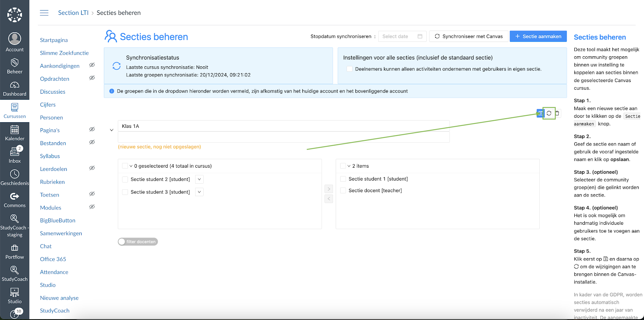Go to Dashboard in global navigation
The width and height of the screenshot is (644, 320).
pyautogui.click(x=14, y=88)
